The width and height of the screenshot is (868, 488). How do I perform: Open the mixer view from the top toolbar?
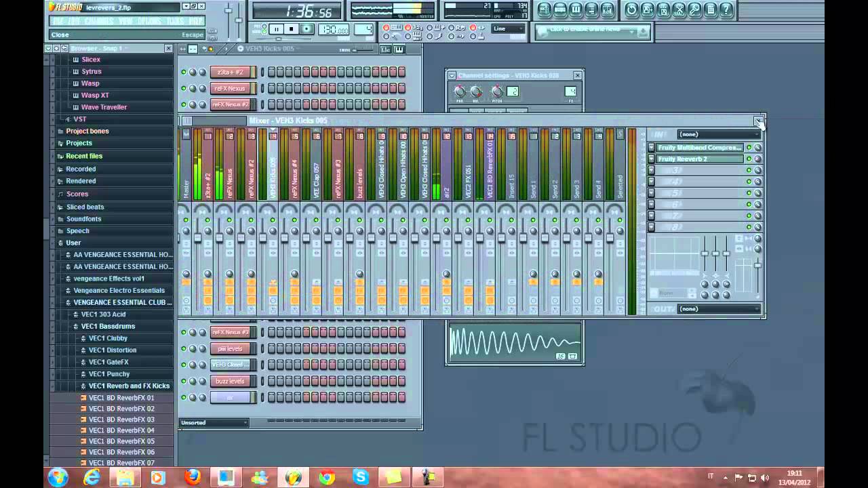click(x=607, y=9)
